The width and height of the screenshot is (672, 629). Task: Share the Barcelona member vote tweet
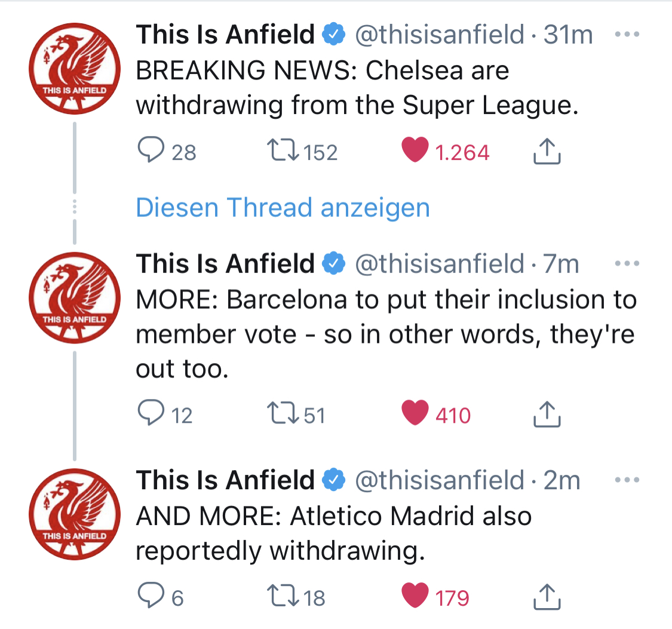[547, 414]
